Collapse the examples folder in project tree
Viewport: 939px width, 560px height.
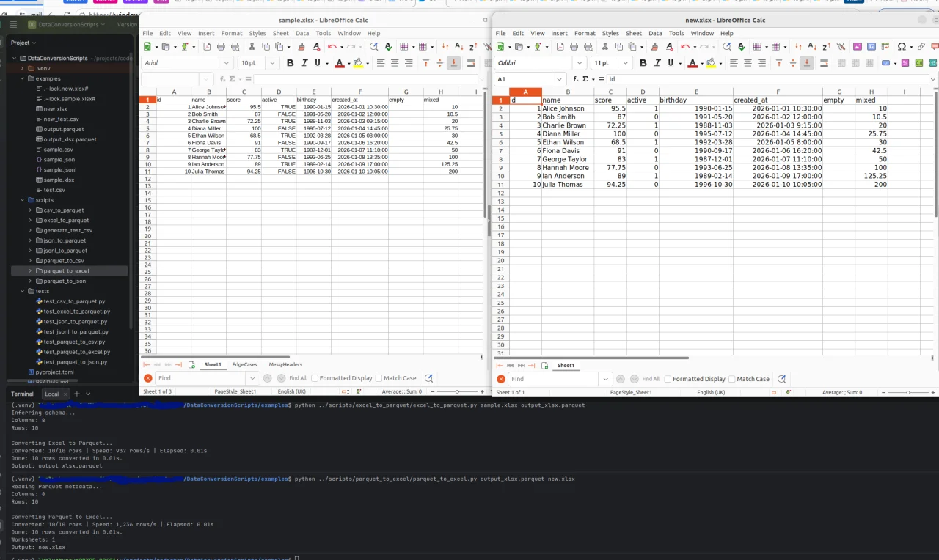coord(22,78)
